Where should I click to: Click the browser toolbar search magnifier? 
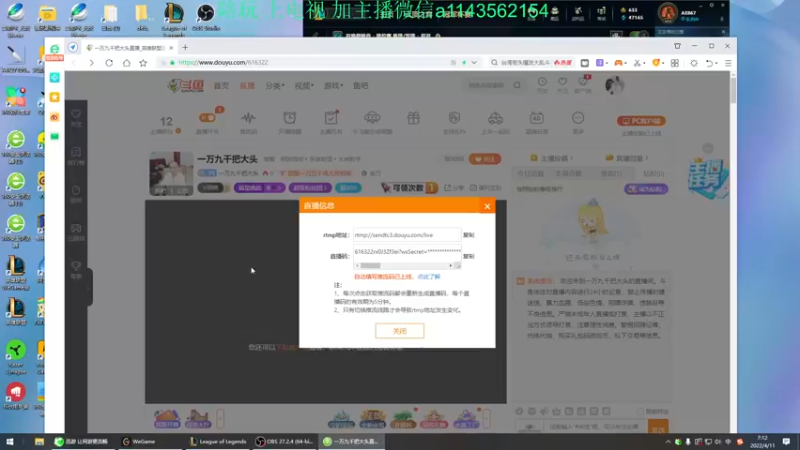[x=494, y=62]
